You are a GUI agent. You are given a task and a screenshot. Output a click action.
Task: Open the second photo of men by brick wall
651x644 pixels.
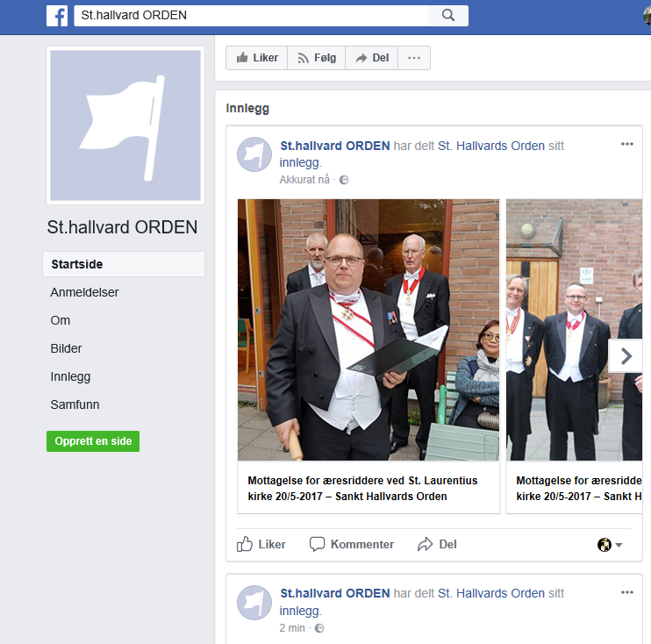pyautogui.click(x=574, y=330)
